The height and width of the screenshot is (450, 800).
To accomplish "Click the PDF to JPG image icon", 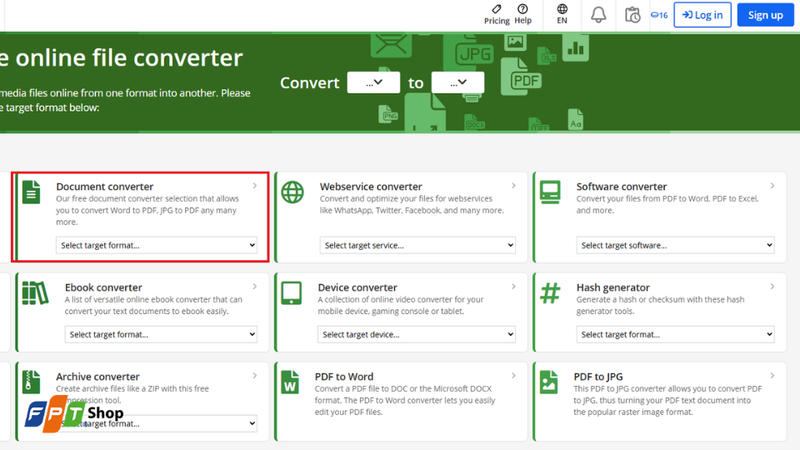I will tap(549, 382).
